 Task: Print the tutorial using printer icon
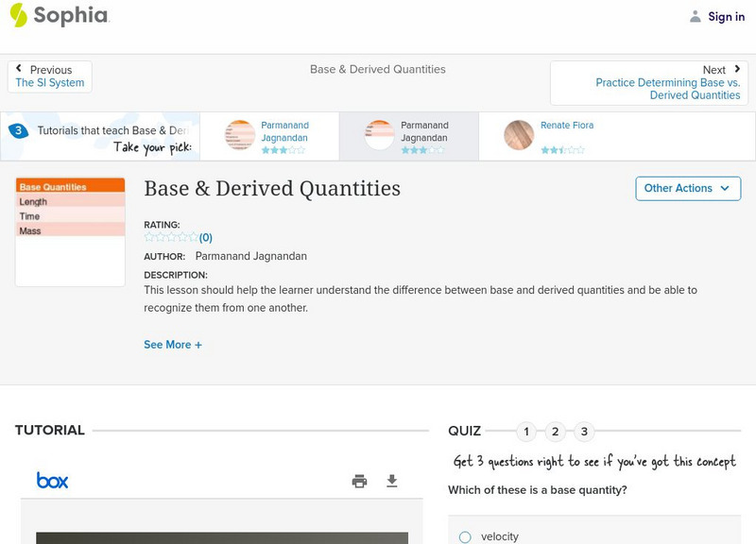coord(359,481)
